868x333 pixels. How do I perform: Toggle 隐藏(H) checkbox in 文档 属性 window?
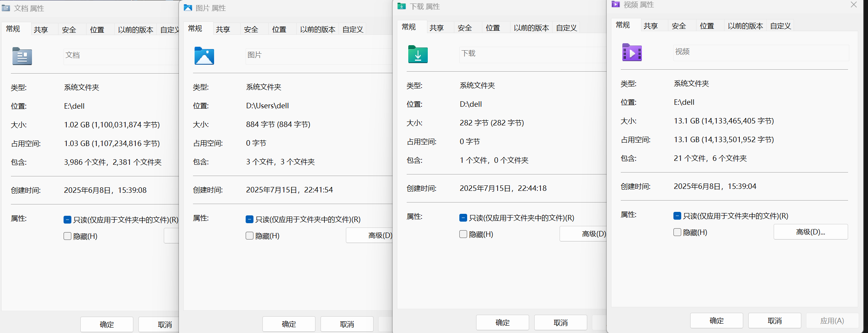click(67, 236)
